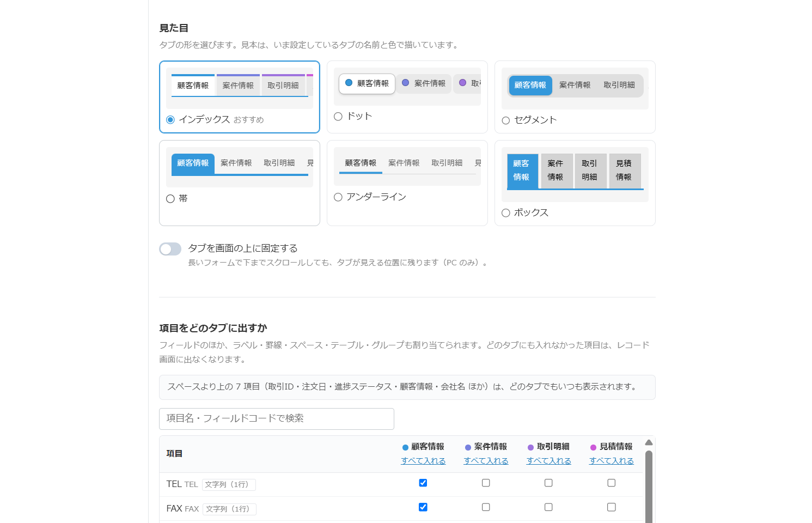Click the 見積情報 column header label
Image resolution: width=812 pixels, height=523 pixels.
pyautogui.click(x=616, y=447)
